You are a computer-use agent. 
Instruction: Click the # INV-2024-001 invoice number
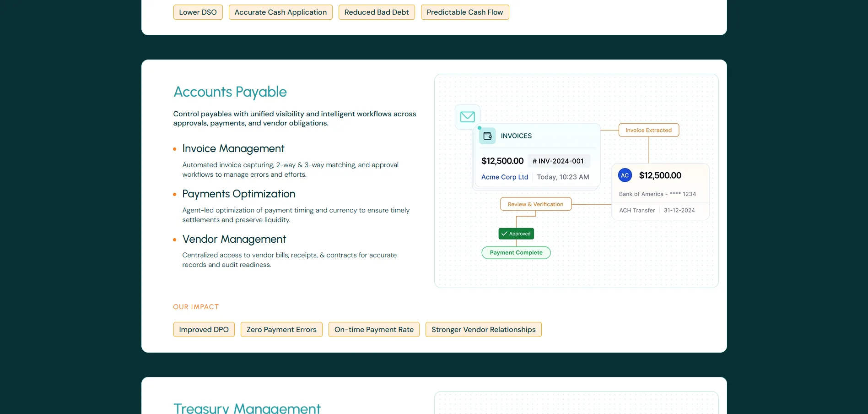(x=558, y=161)
